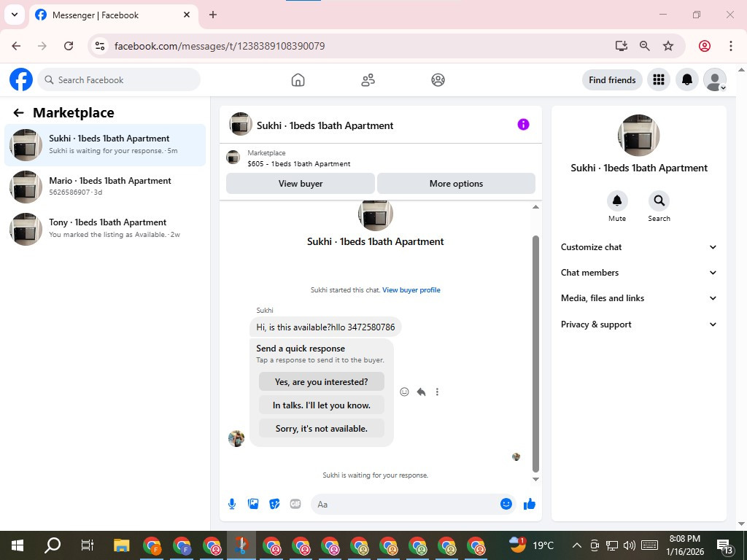The width and height of the screenshot is (747, 560).
Task: Choose a GIF
Action: click(295, 504)
